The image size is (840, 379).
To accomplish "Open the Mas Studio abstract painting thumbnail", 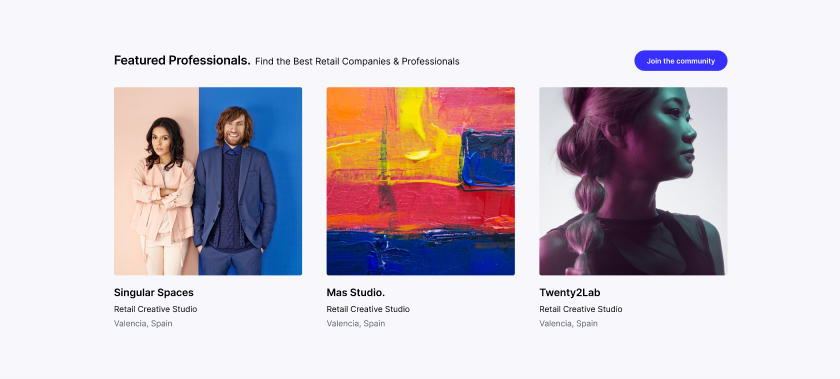I will pos(421,181).
